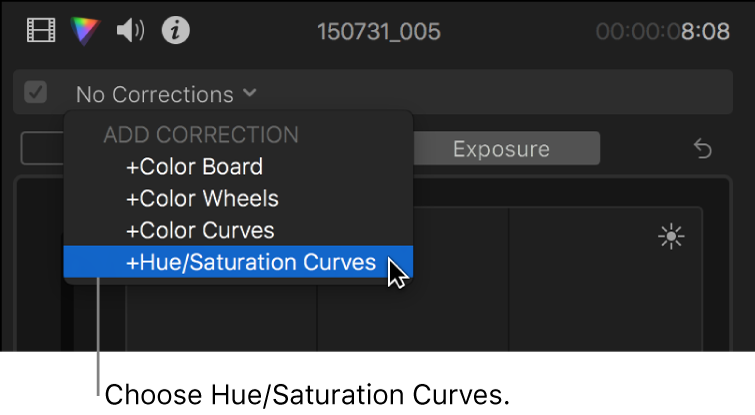Screen dimensions: 755x415
Task: Switch to the Exposure tab
Action: pyautogui.click(x=501, y=150)
